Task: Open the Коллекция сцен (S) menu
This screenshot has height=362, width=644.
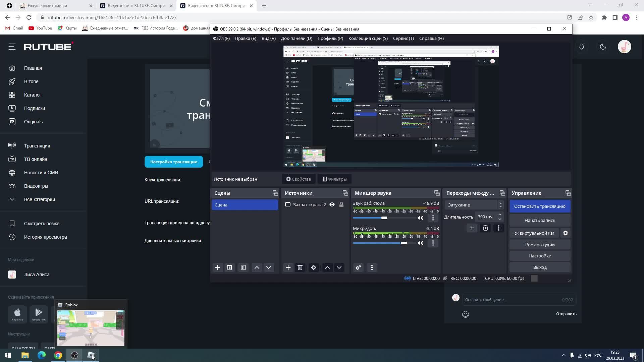Action: 368,38
